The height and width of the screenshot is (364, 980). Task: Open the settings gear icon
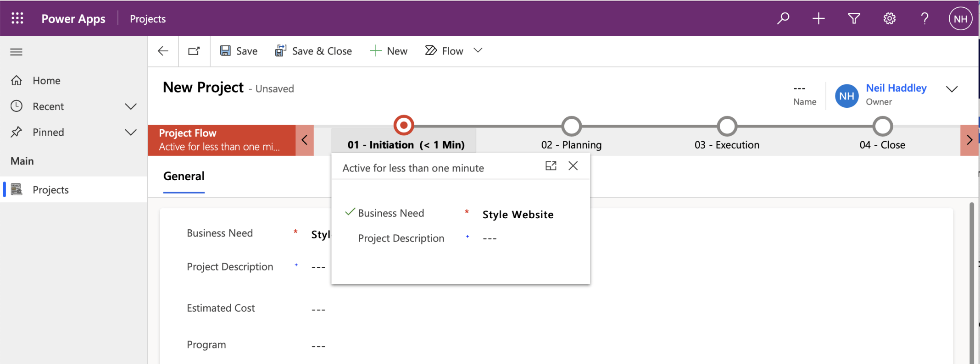[x=889, y=18]
